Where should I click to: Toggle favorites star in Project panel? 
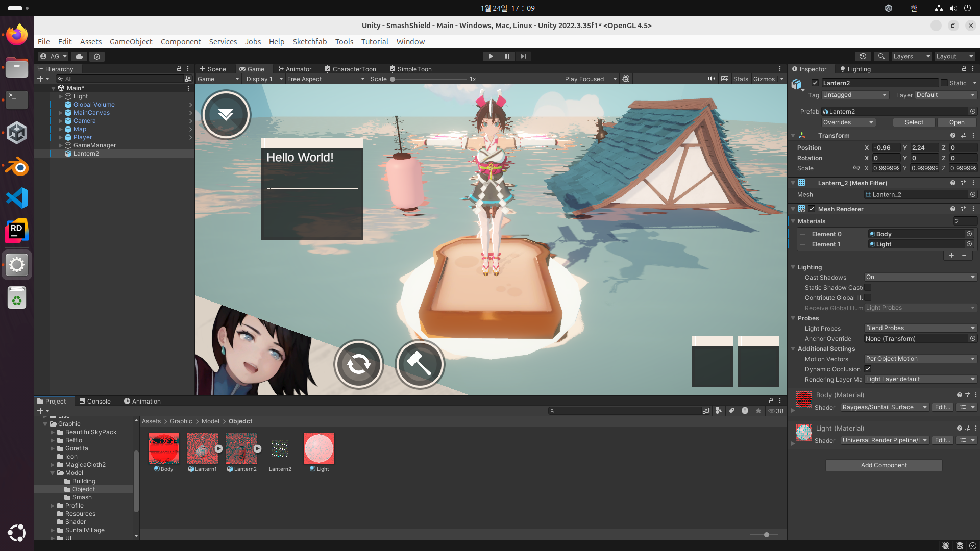758,411
